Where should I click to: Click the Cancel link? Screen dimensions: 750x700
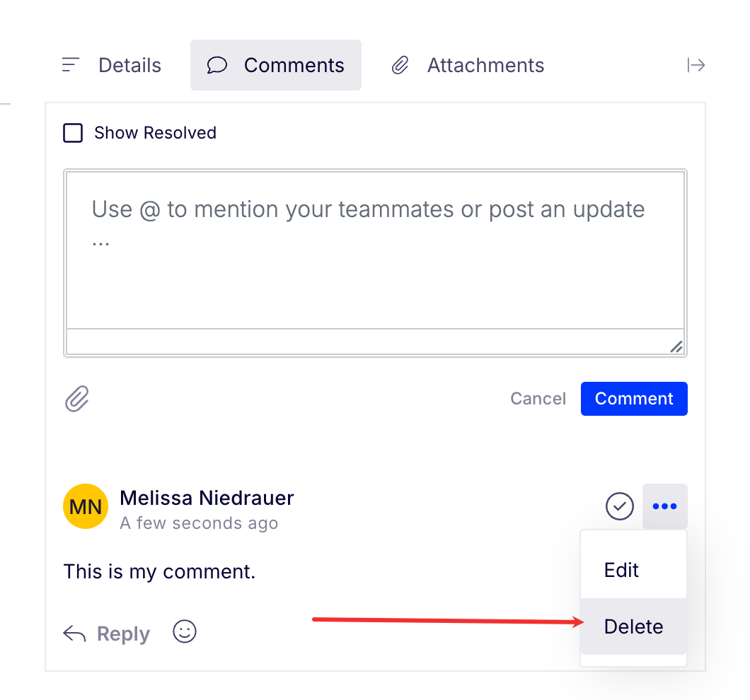click(x=538, y=399)
